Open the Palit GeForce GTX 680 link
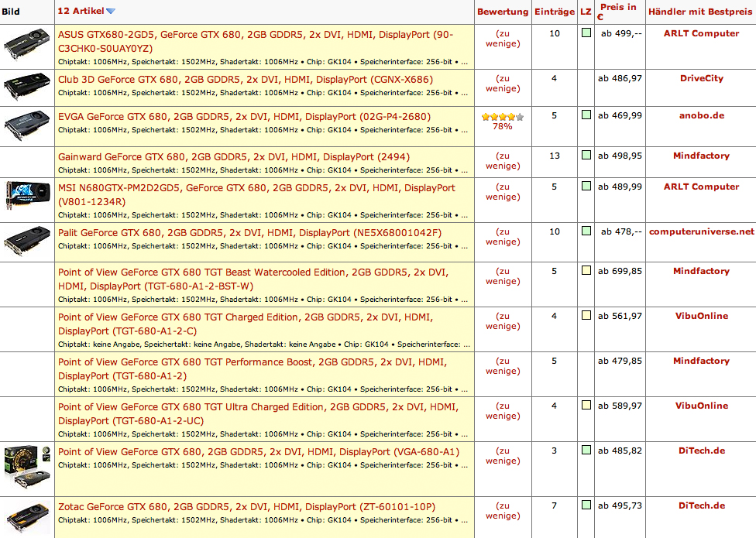Screen dimensions: 756x538 coord(249,233)
